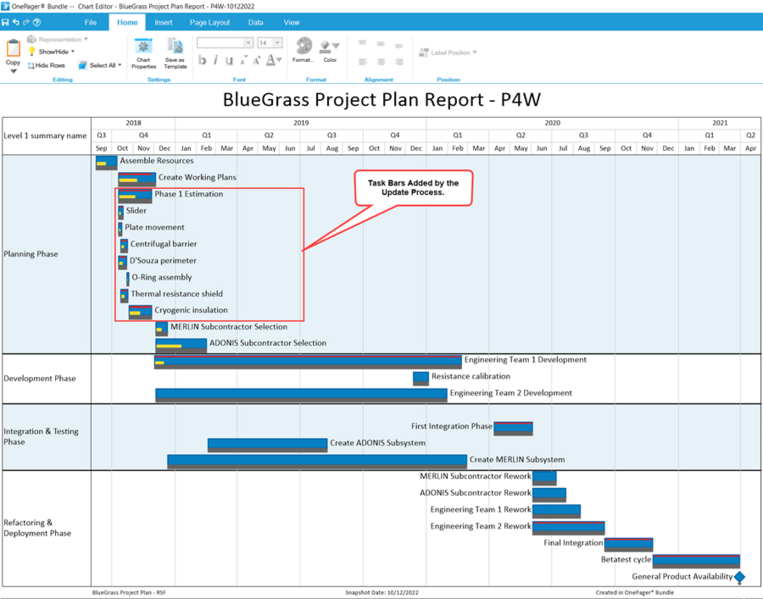Click the Planning Phase swimlane label
This screenshot has width=763, height=599.
coord(31,254)
